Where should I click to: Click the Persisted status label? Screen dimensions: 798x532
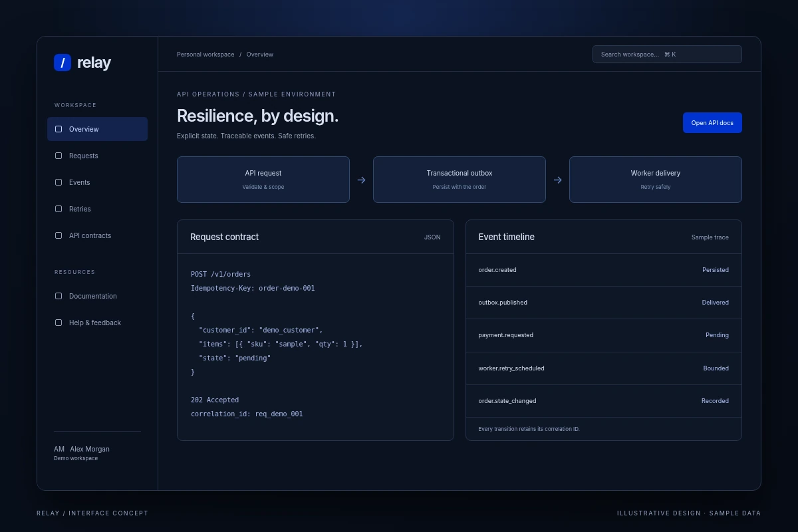point(716,270)
